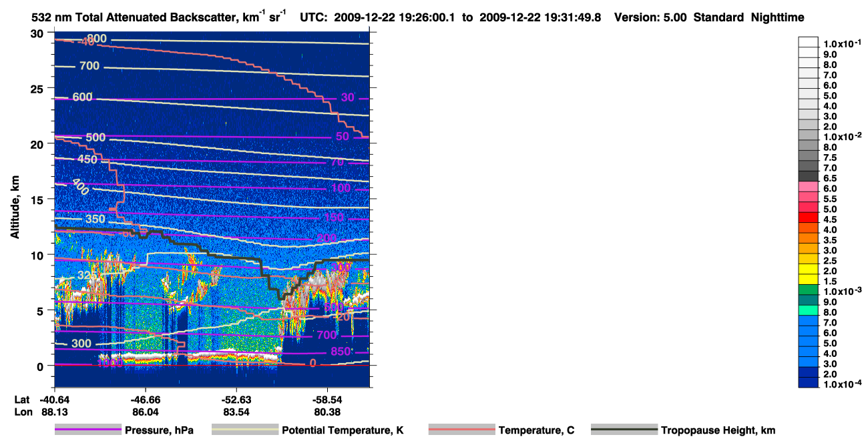Click the dark Tropopause Height legend line sample
This screenshot has width=868, height=445.
(x=624, y=430)
